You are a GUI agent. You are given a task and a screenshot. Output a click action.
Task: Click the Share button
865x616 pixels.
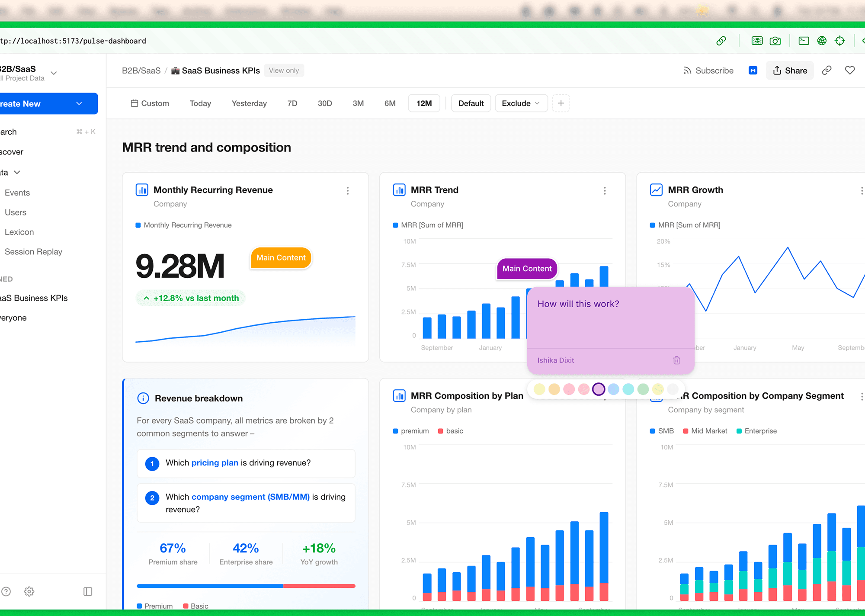pos(790,71)
